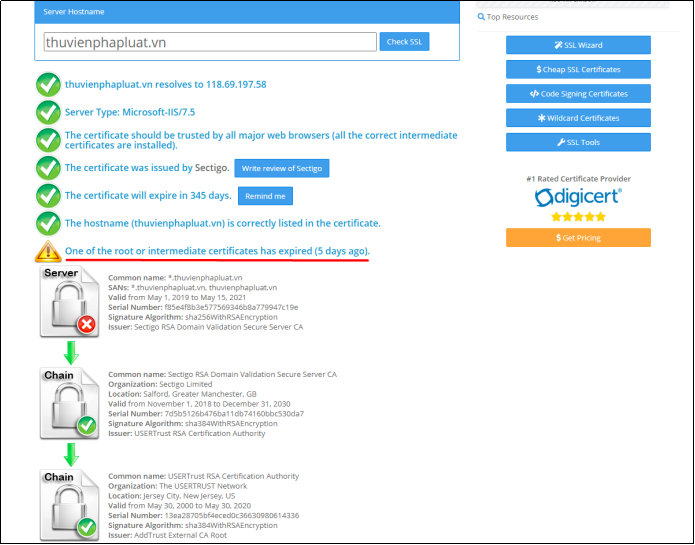695x545 pixels.
Task: Click the thuvienphapluat.vn resolves to text
Action: click(166, 84)
